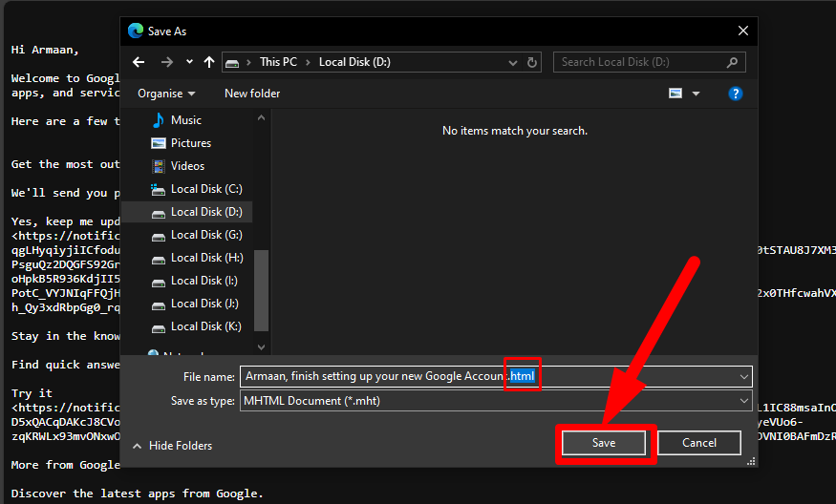Collapse folders with Hide Folders
The image size is (836, 504).
click(x=172, y=446)
